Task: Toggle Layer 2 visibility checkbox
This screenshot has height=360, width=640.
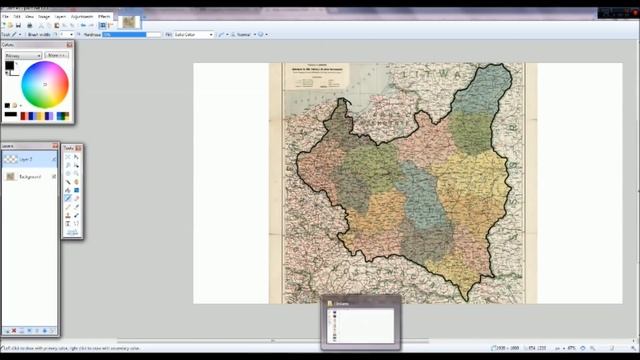Action: pos(54,159)
